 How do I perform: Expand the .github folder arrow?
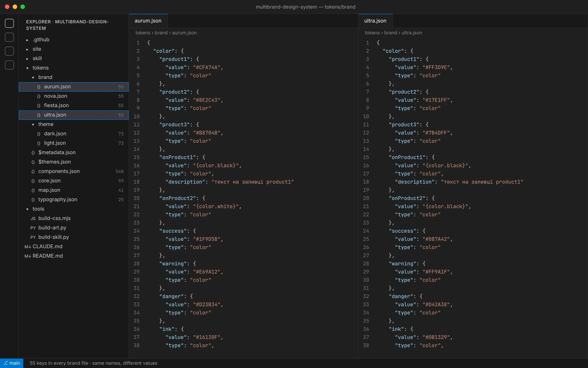(x=27, y=40)
